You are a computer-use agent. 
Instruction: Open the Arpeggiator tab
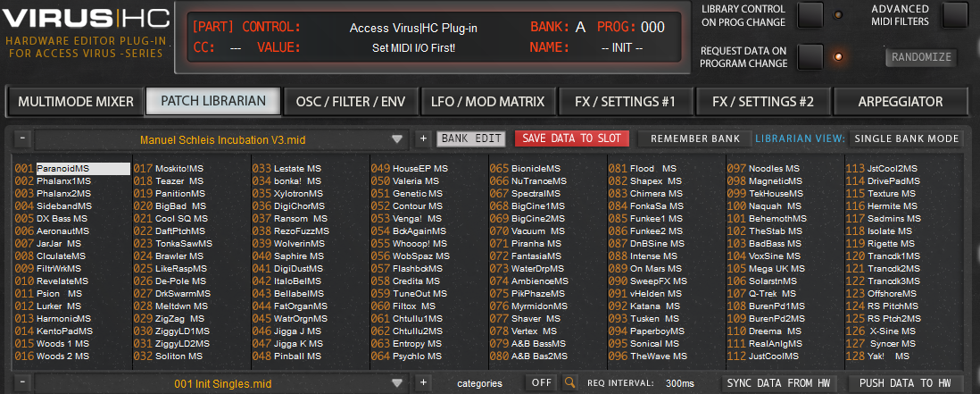click(x=901, y=101)
